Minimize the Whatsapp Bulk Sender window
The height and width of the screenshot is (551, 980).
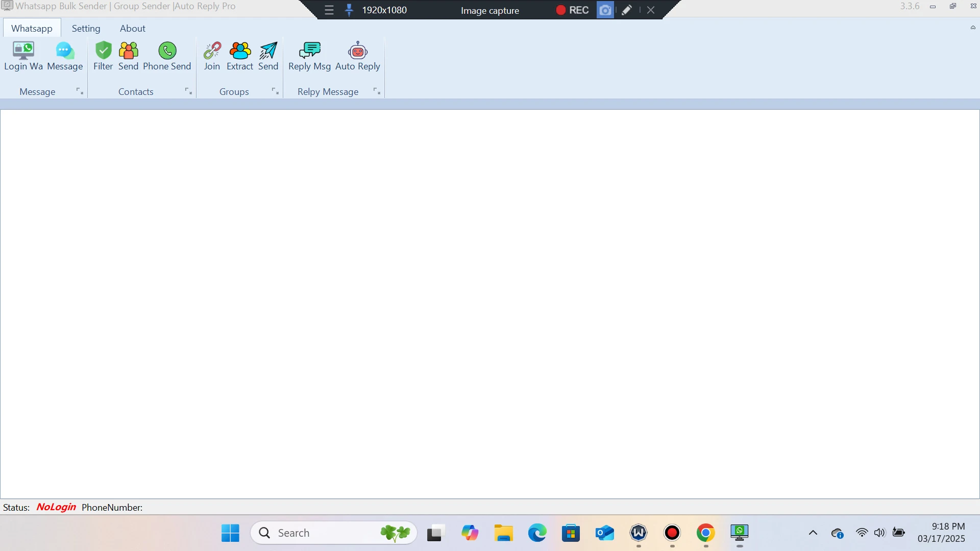click(933, 7)
